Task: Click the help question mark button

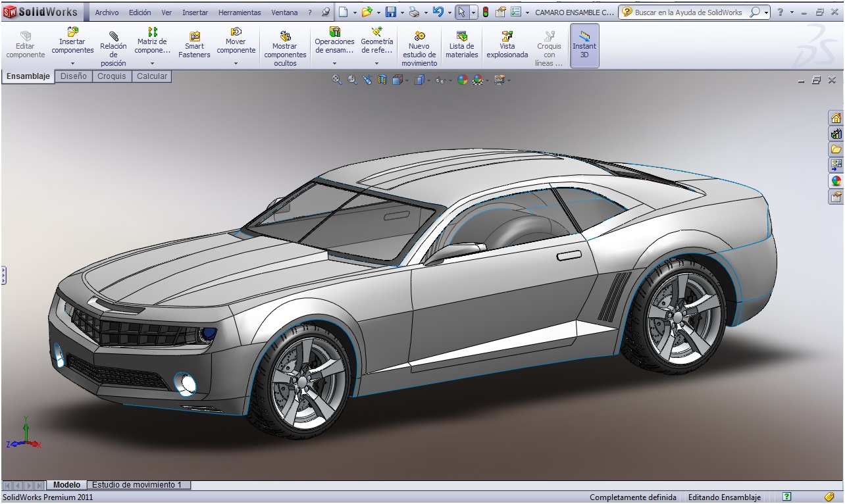Action: click(x=780, y=12)
